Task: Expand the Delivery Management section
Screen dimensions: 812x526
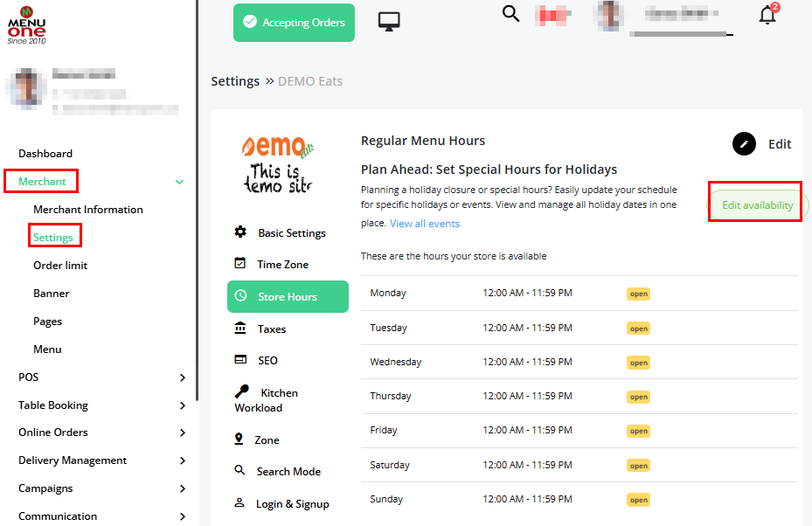Action: [x=182, y=460]
